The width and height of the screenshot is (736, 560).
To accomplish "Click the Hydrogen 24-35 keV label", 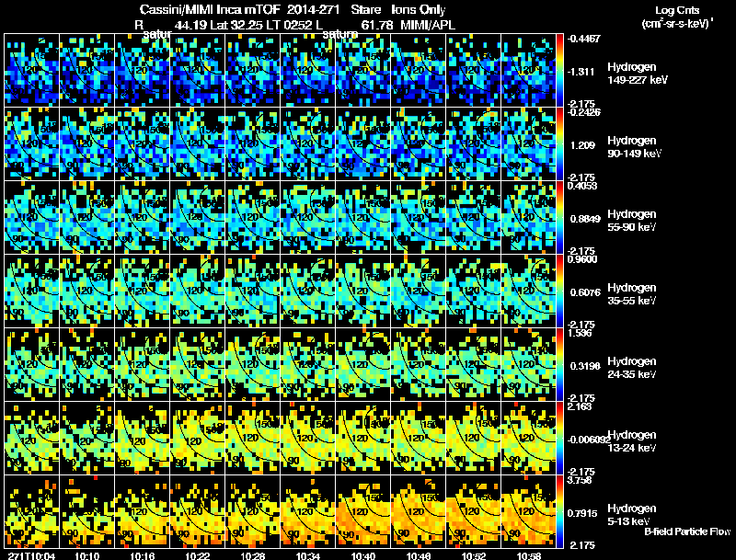I will coord(632,368).
